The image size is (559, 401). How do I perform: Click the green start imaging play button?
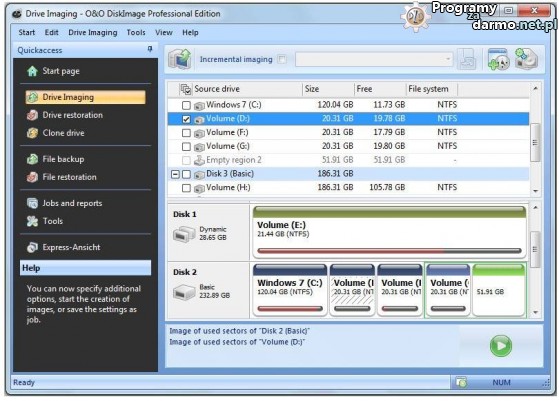tap(501, 345)
